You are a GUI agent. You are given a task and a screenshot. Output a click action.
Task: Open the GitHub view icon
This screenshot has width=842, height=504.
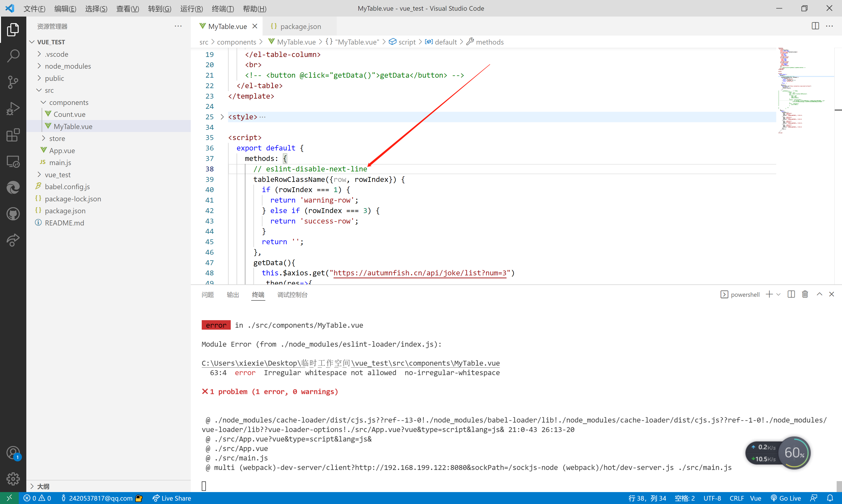[x=13, y=214]
